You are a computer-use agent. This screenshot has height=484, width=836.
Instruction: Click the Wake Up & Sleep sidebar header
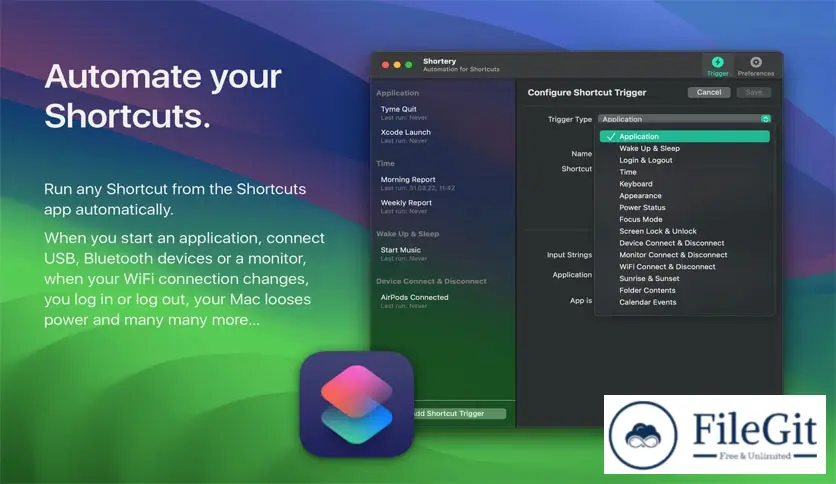[x=407, y=233]
